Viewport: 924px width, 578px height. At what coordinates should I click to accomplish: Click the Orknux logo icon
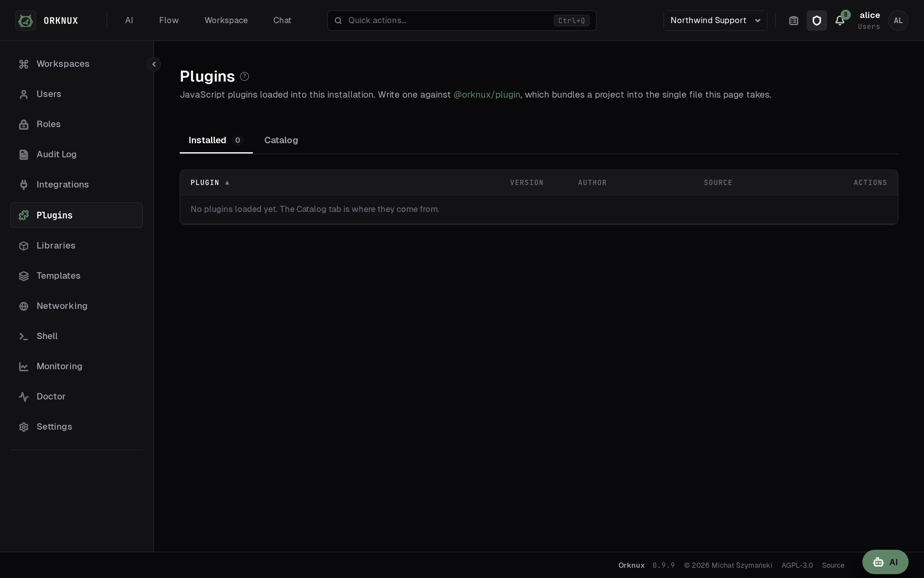[x=26, y=21]
